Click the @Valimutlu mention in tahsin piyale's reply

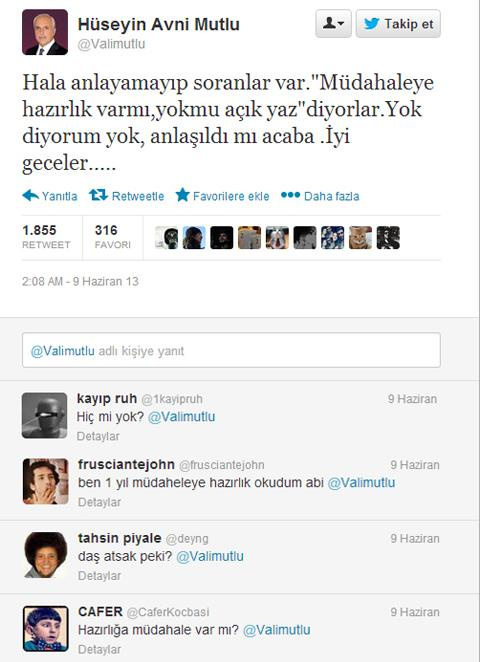(210, 556)
